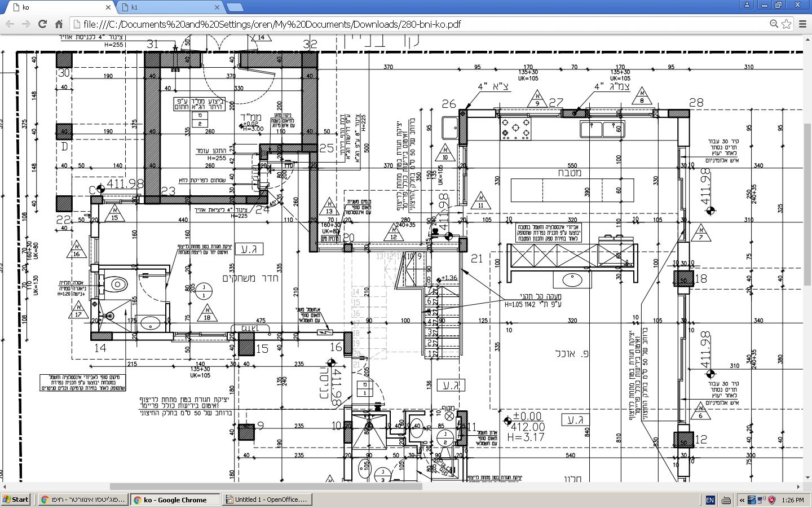Image resolution: width=812 pixels, height=508 pixels.
Task: Close the k1 tab
Action: coord(217,7)
